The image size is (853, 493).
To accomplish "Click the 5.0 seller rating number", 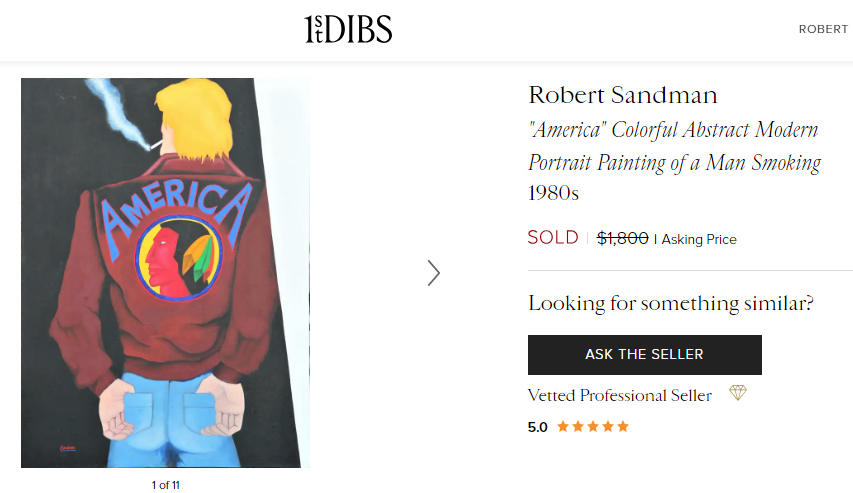I will tap(538, 427).
